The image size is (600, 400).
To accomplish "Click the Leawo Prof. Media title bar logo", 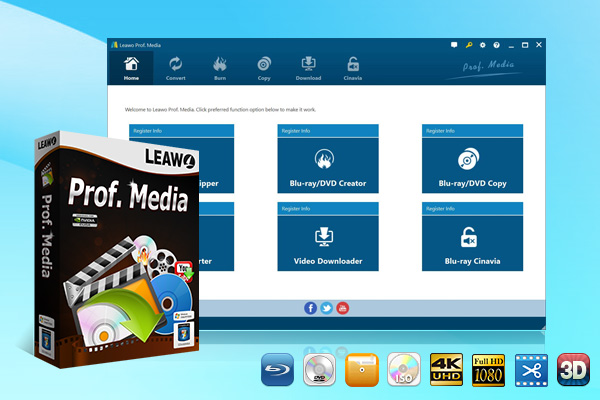I will coord(114,45).
